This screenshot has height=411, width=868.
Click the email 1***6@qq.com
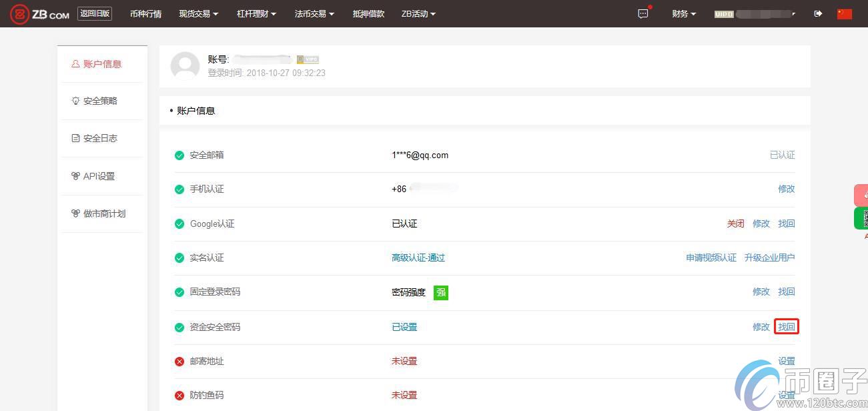pyautogui.click(x=420, y=155)
